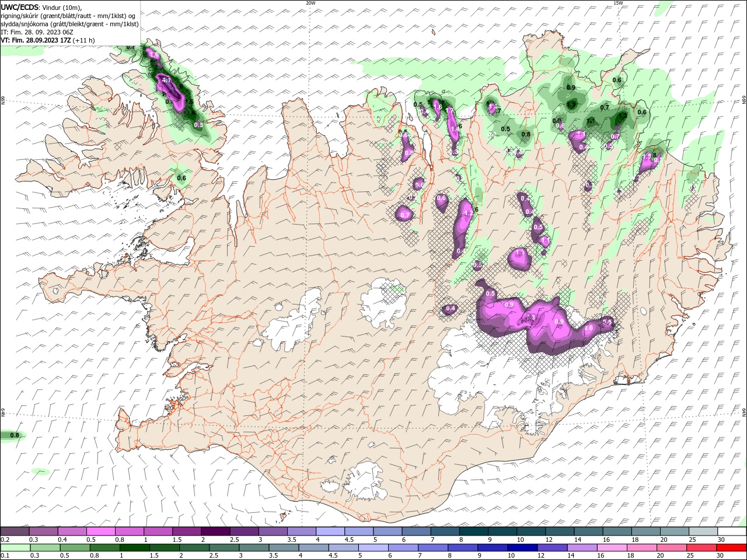Pick the top-row swatch between 14 and 16

point(588,531)
